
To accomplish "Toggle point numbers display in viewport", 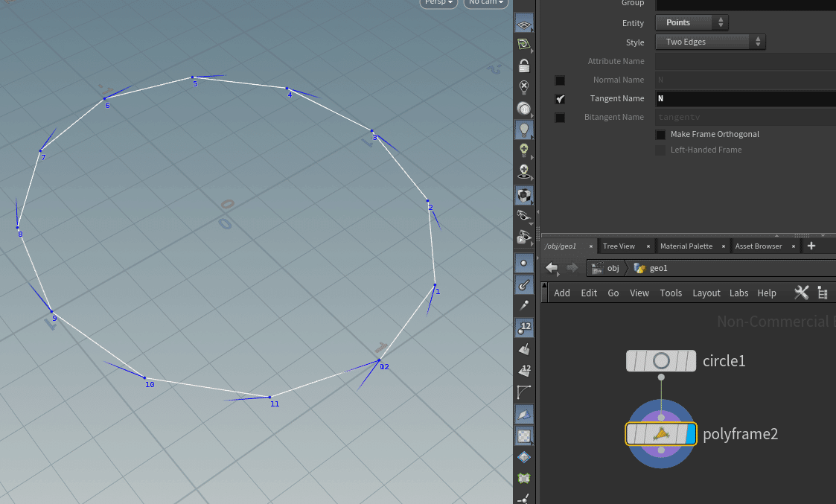I will tap(524, 327).
